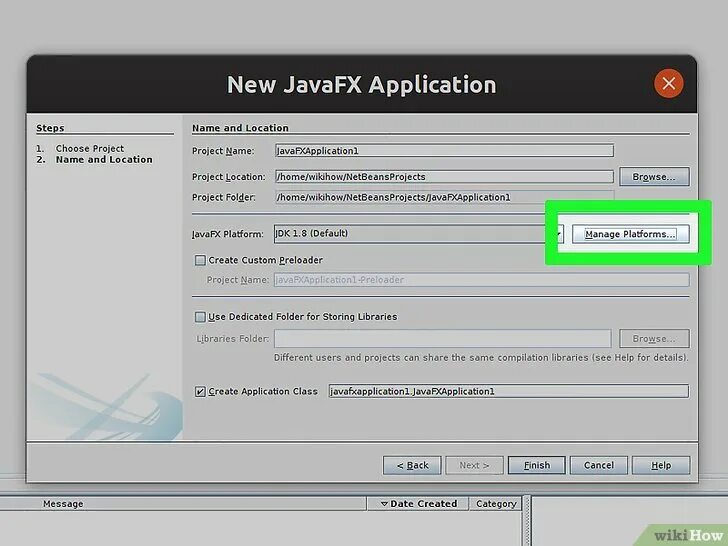Uncheck Create Application Class checkbox
728x546 pixels.
tap(200, 391)
